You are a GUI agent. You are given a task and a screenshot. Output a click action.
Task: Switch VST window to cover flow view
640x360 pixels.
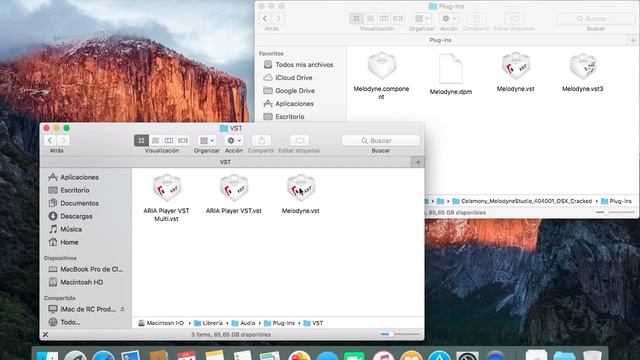pyautogui.click(x=182, y=140)
